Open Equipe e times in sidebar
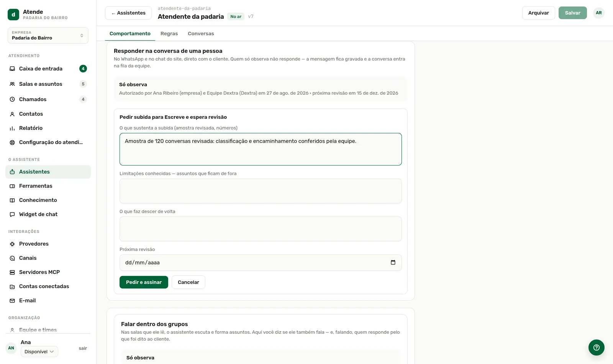The height and width of the screenshot is (364, 613). pos(48,330)
